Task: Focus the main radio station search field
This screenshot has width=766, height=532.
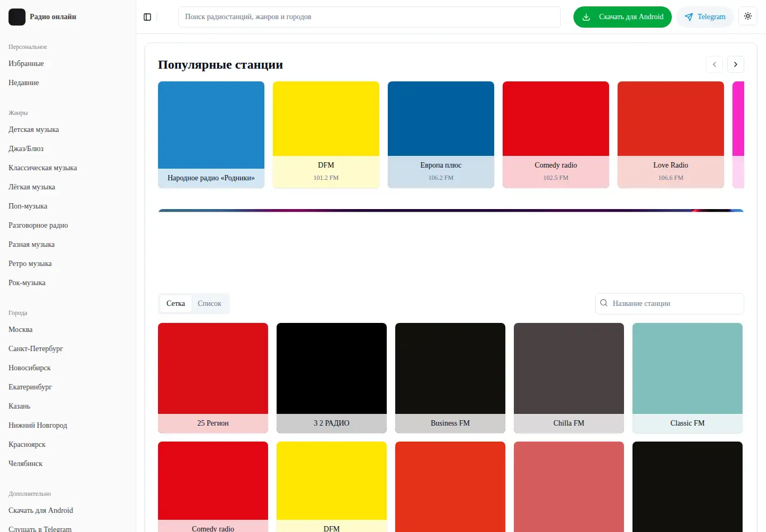Action: click(369, 17)
